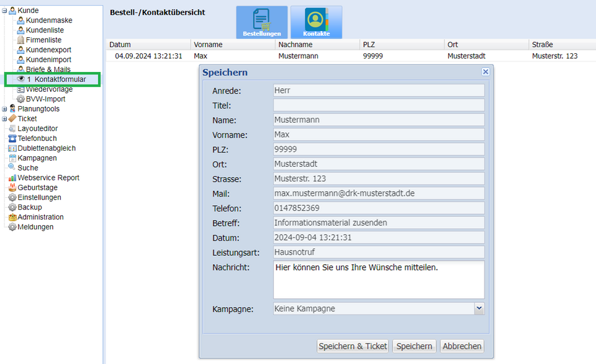Click the Mail field in the dialog
Viewport: 596px width, 364px height.
click(x=379, y=193)
